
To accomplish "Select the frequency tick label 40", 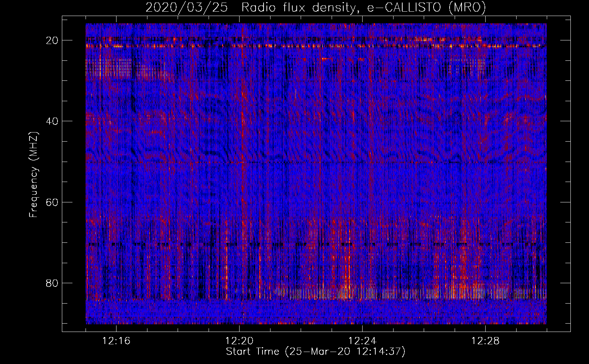I will click(x=52, y=121).
